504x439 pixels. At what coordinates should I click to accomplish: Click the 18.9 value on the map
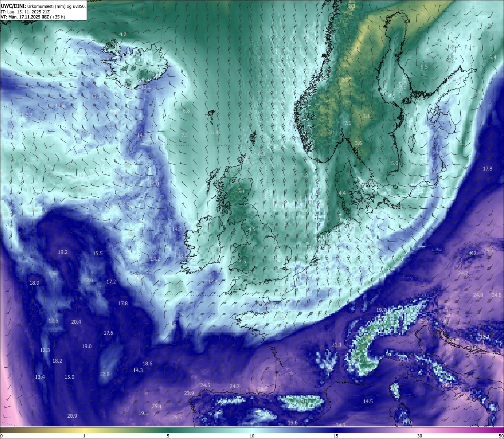click(34, 283)
